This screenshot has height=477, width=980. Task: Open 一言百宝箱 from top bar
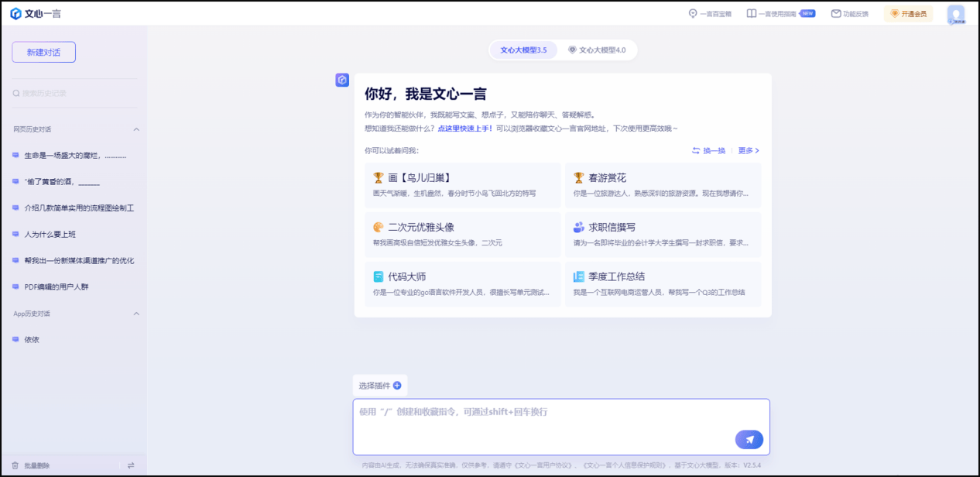(710, 14)
